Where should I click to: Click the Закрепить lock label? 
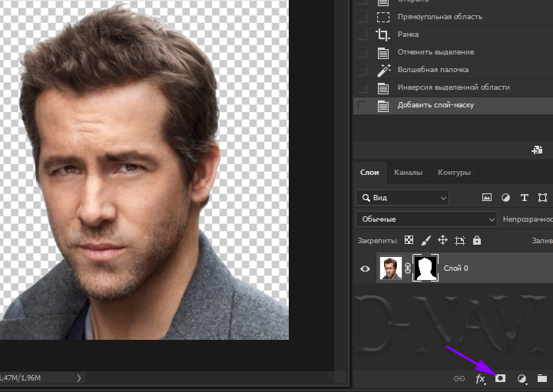(377, 241)
